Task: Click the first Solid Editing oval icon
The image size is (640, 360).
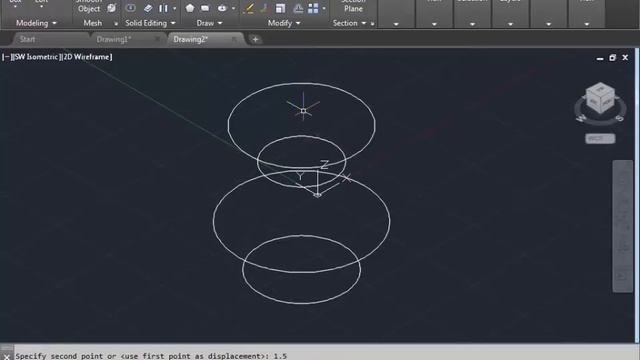Action: coord(131,8)
